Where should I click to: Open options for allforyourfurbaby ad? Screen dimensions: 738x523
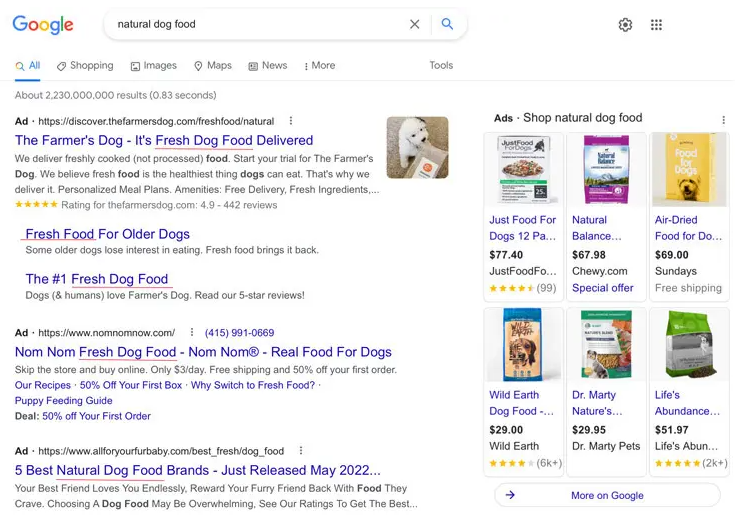[301, 451]
